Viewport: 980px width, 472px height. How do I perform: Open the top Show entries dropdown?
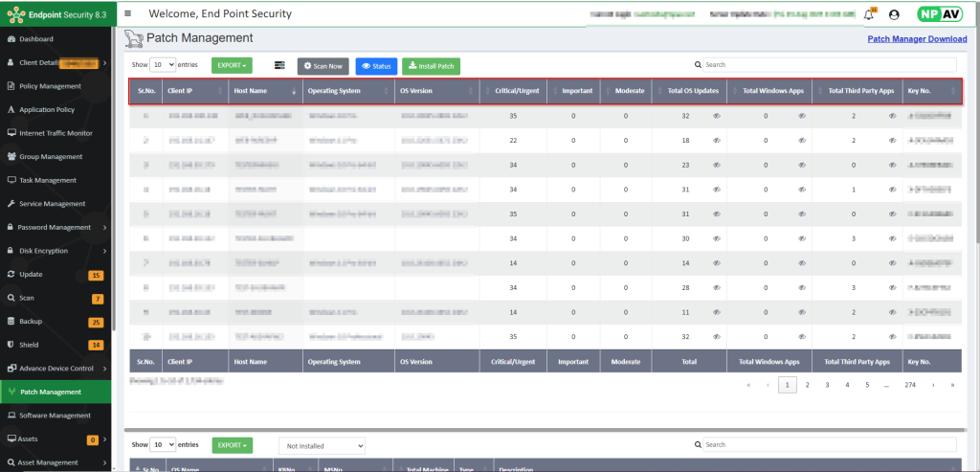click(164, 65)
